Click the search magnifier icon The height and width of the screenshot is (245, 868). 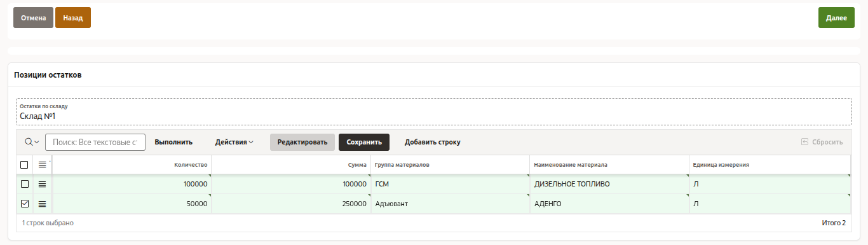[29, 142]
